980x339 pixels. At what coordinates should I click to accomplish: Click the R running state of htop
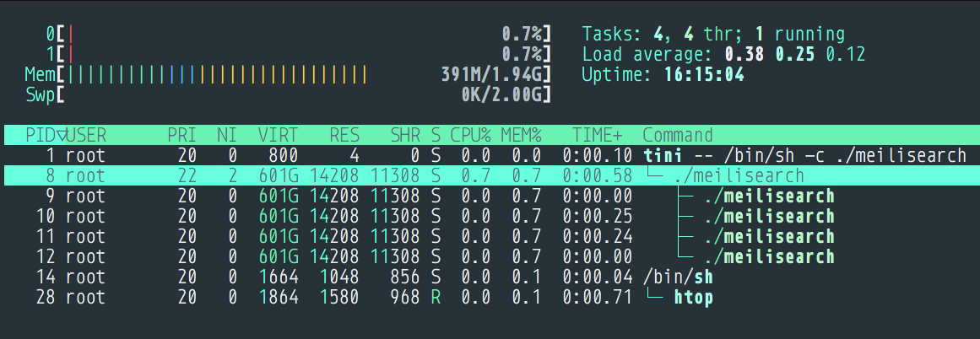click(x=436, y=297)
